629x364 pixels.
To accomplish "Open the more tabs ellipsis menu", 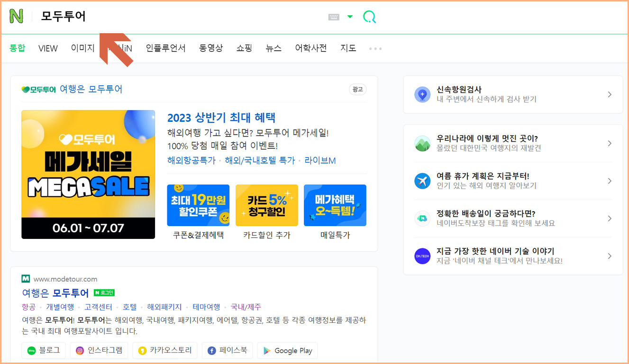I will [x=375, y=48].
